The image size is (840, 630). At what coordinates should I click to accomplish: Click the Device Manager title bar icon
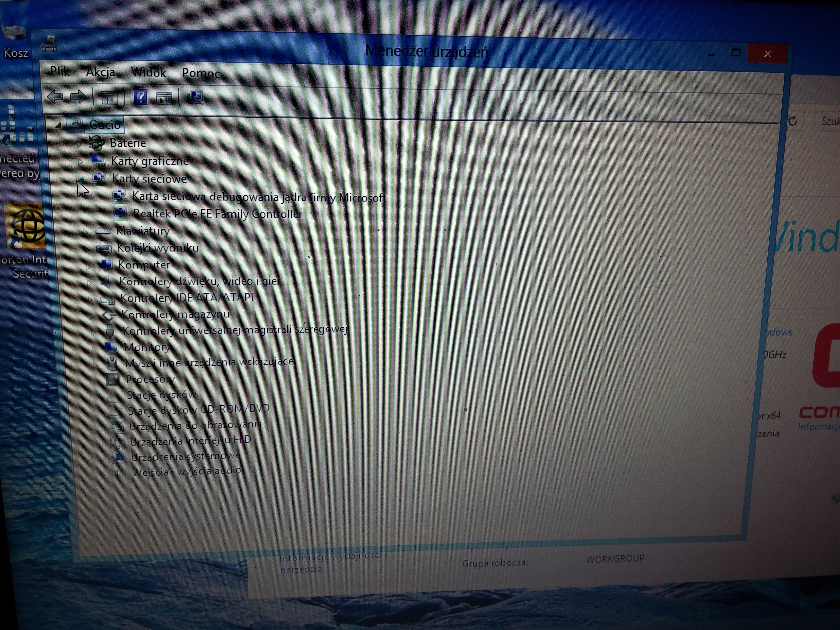(49, 45)
